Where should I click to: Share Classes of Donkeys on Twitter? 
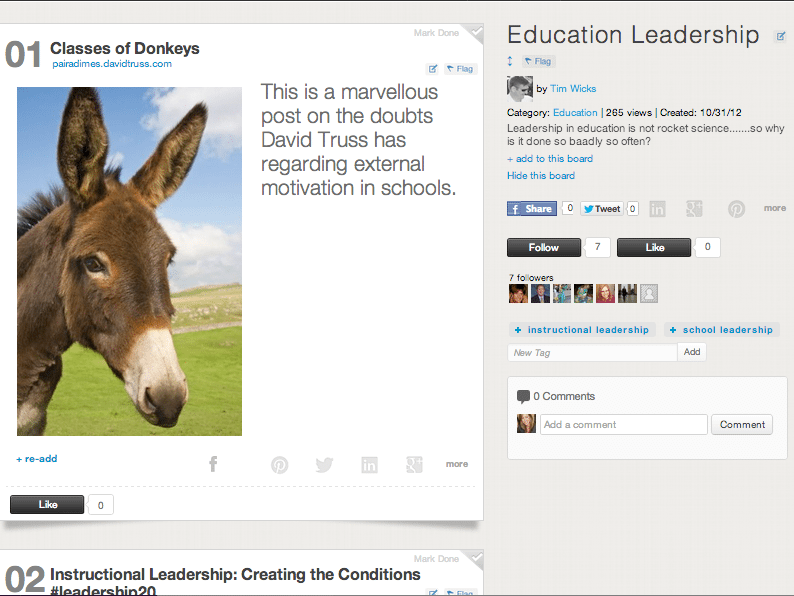(324, 464)
